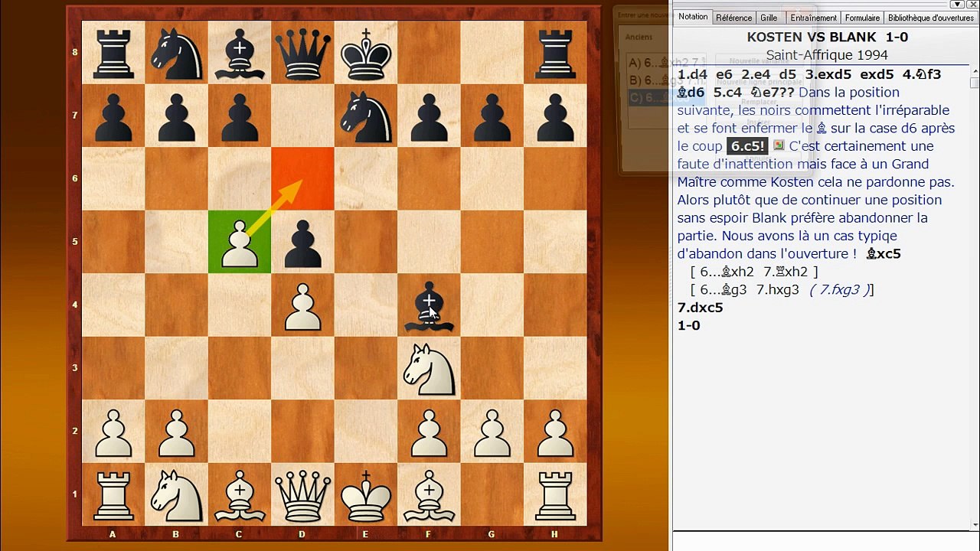The image size is (980, 551).
Task: Go to variation move 6...♗g3
Action: (724, 290)
